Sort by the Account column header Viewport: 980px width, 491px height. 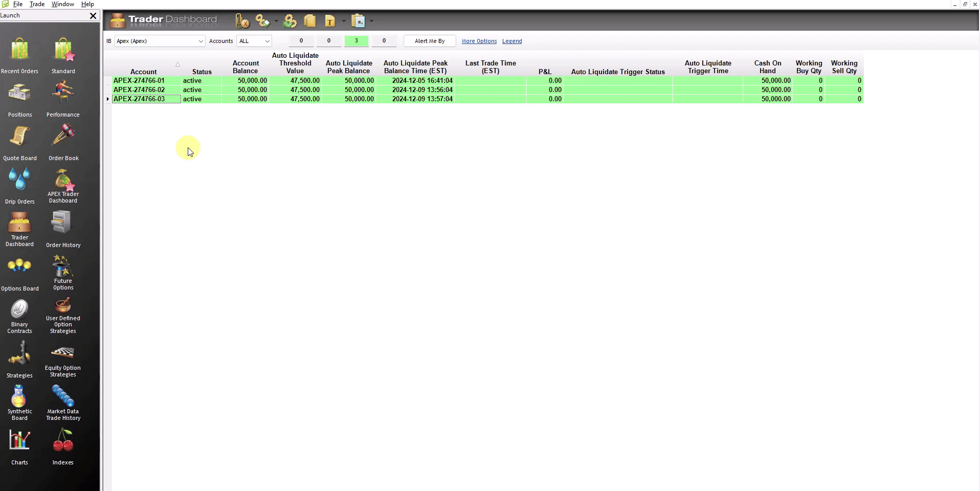tap(144, 72)
